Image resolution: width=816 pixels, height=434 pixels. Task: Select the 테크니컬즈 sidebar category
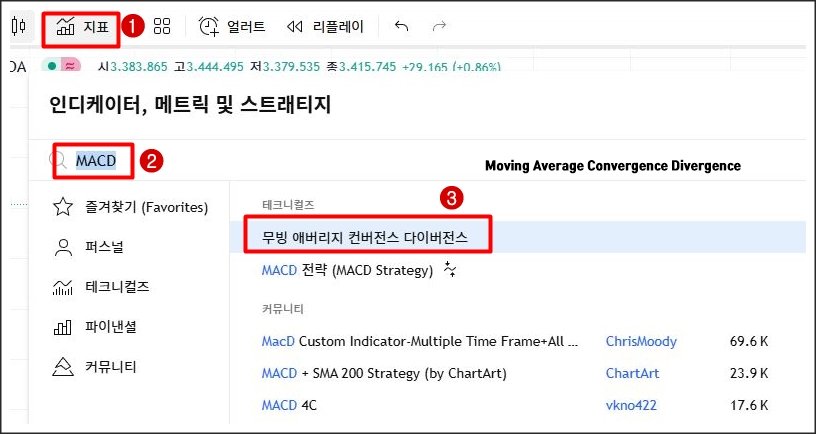pyautogui.click(x=101, y=287)
